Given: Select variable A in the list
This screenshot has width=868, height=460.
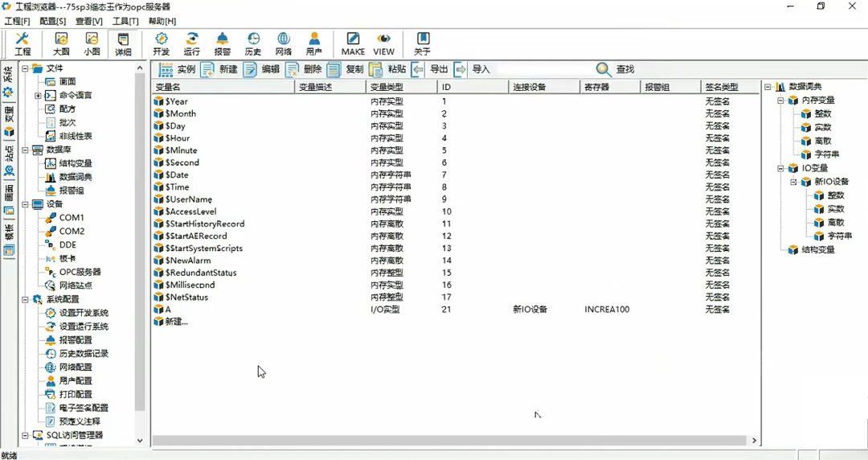Looking at the screenshot, I should [455, 310].
